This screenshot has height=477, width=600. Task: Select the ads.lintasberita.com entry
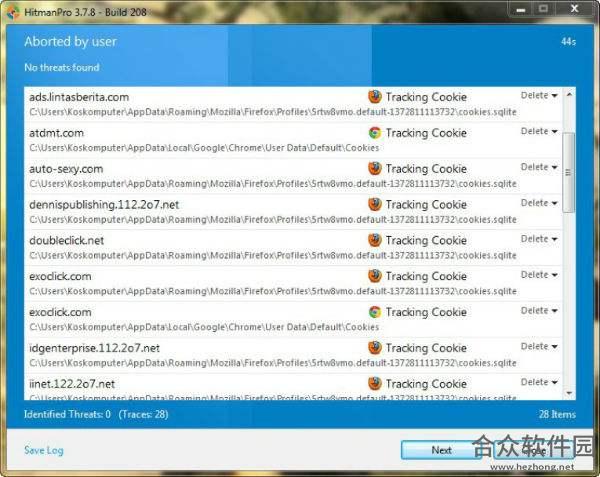[x=293, y=104]
